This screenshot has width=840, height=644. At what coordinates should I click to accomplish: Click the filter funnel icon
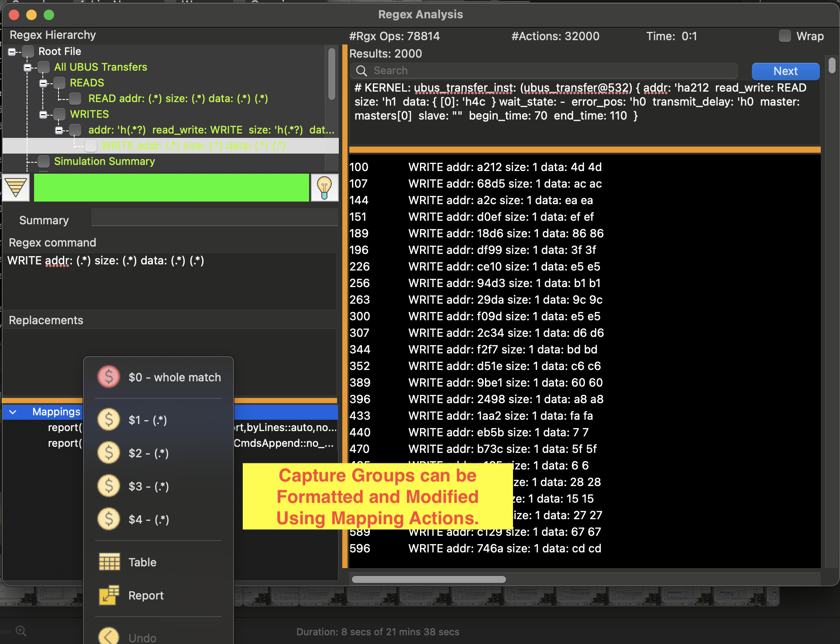tap(16, 188)
